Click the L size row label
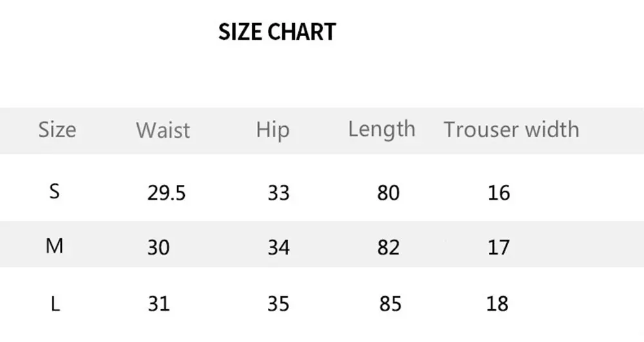Screen dimensions: 644x342 tap(55, 304)
